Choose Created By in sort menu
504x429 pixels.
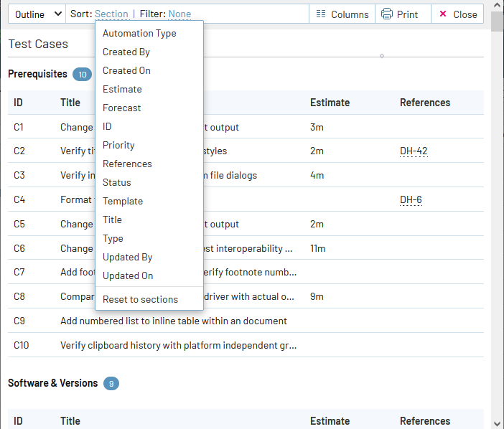tap(126, 52)
